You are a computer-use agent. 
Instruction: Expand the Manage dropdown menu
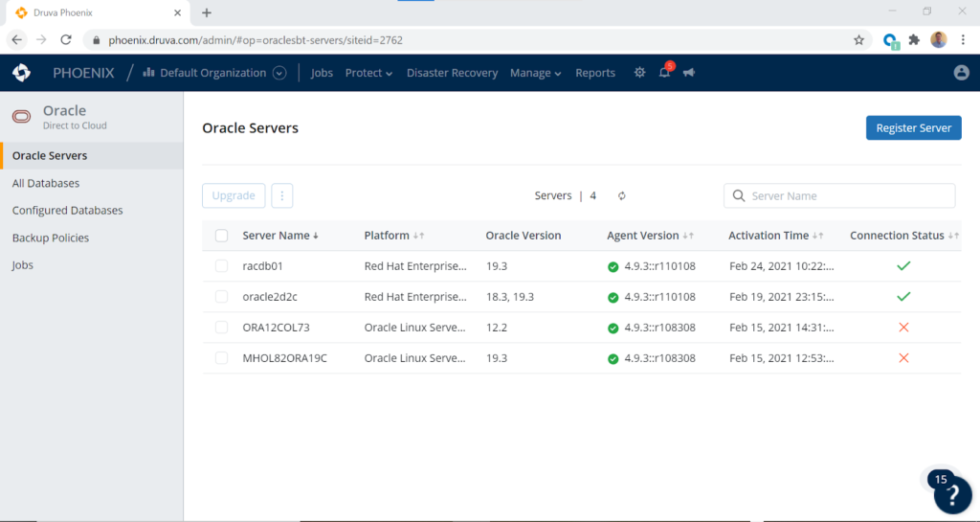coord(535,73)
